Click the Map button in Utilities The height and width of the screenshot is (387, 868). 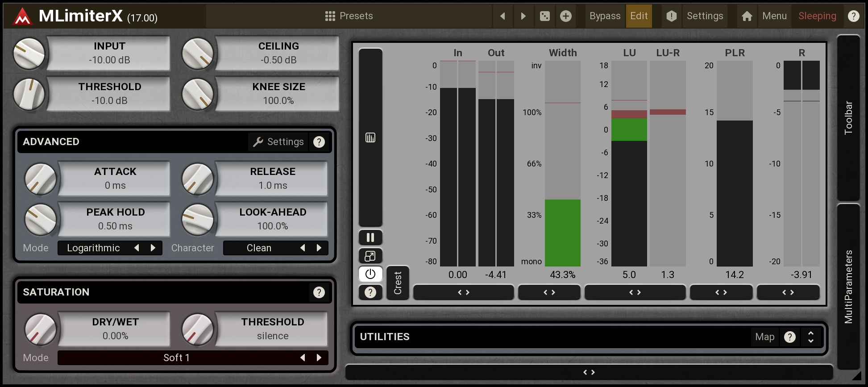(764, 337)
